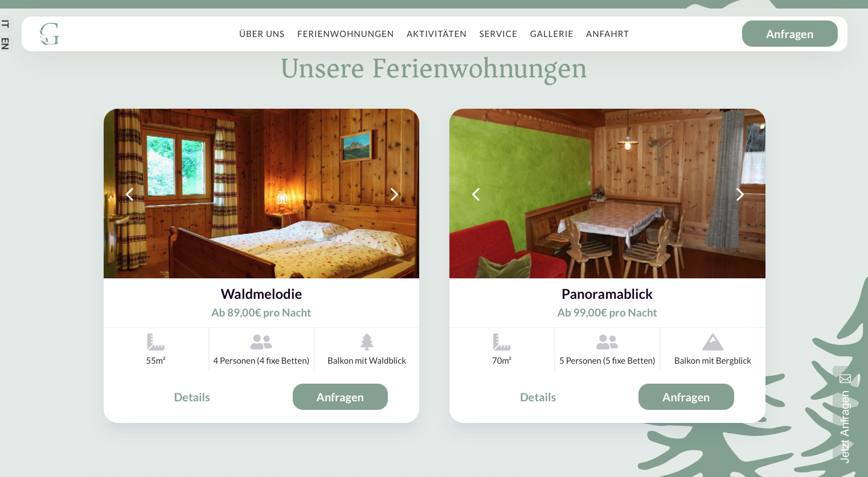Show previous photo of Waldmelodie apartment
The width and height of the screenshot is (868, 477).
coord(130,195)
